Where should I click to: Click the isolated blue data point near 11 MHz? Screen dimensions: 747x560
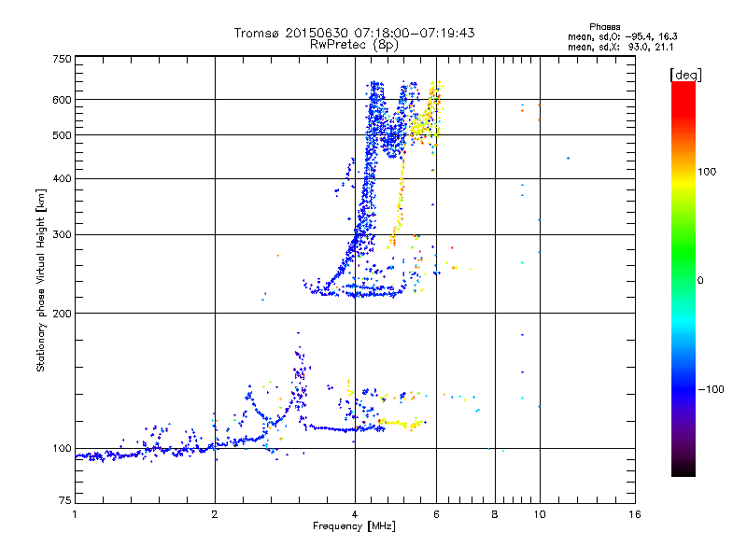coord(568,158)
